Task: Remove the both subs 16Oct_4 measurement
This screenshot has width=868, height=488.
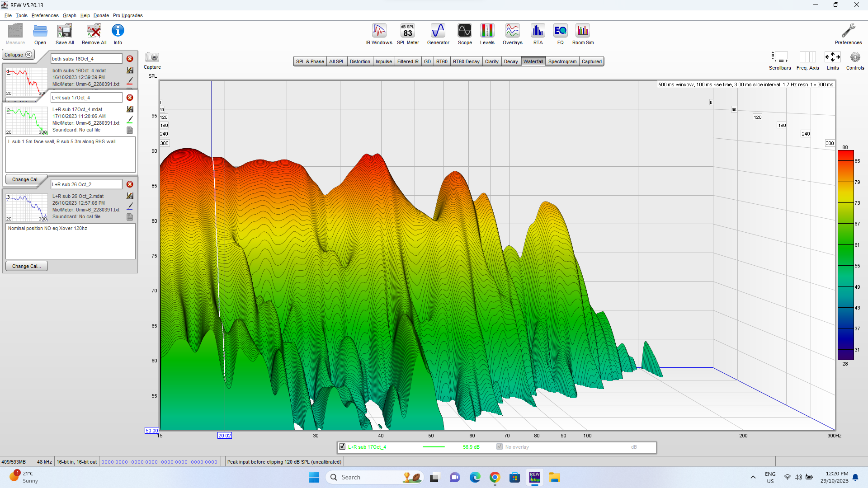Action: pyautogui.click(x=130, y=59)
